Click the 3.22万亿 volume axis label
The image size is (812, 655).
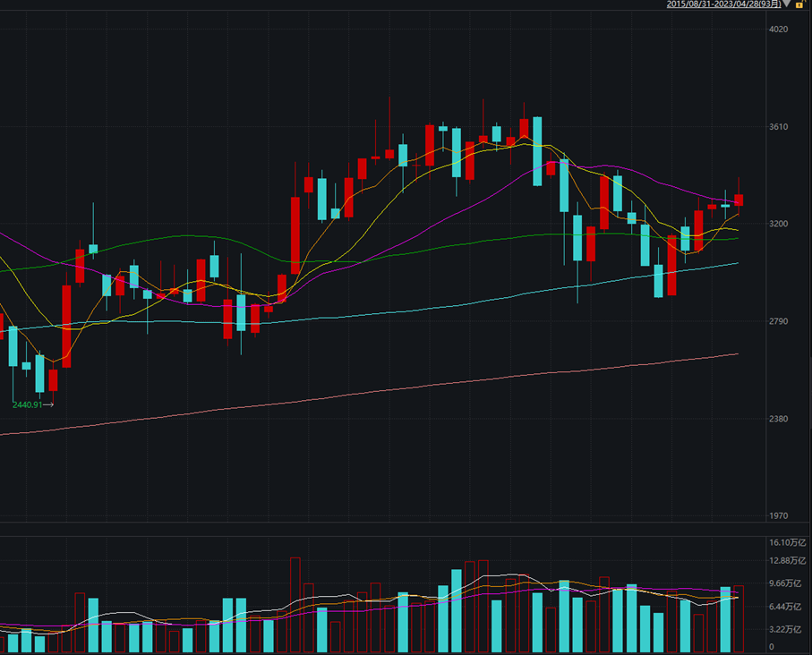pyautogui.click(x=785, y=630)
